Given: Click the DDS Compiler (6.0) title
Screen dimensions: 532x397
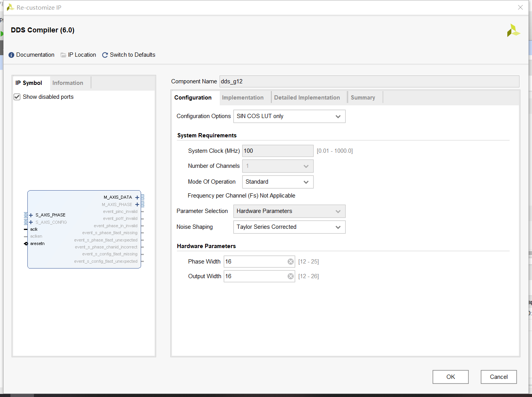Looking at the screenshot, I should point(43,30).
